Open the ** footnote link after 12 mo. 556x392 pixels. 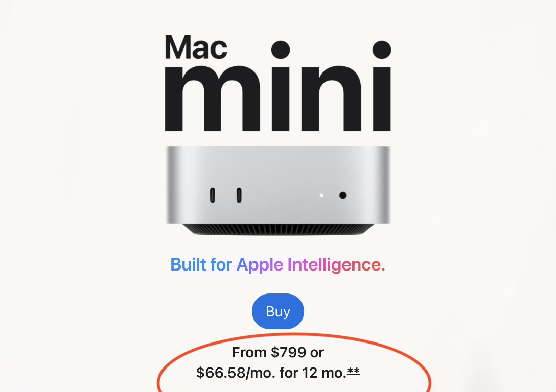(x=354, y=372)
